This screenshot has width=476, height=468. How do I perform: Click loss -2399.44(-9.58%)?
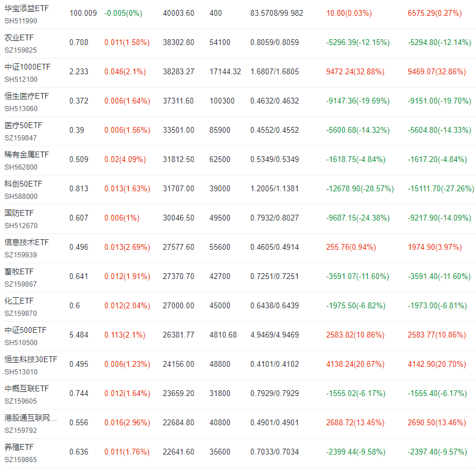356,452
